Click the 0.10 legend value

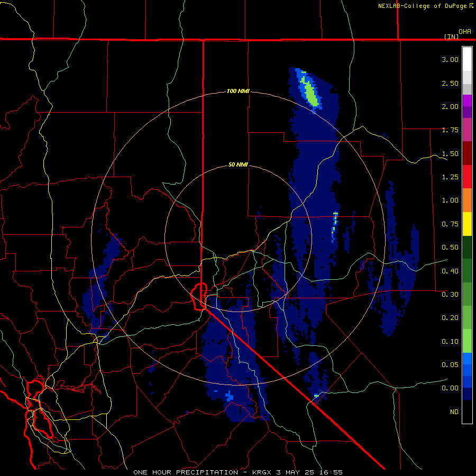[450, 341]
